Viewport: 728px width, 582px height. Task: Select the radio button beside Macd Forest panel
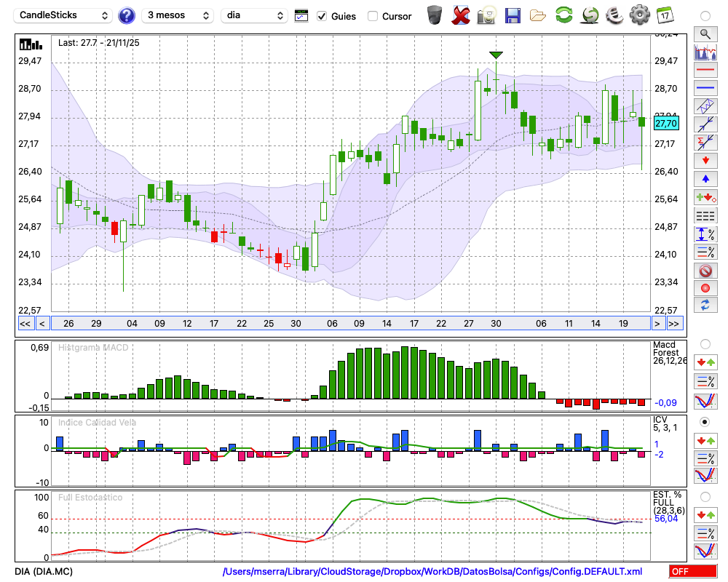coord(705,344)
